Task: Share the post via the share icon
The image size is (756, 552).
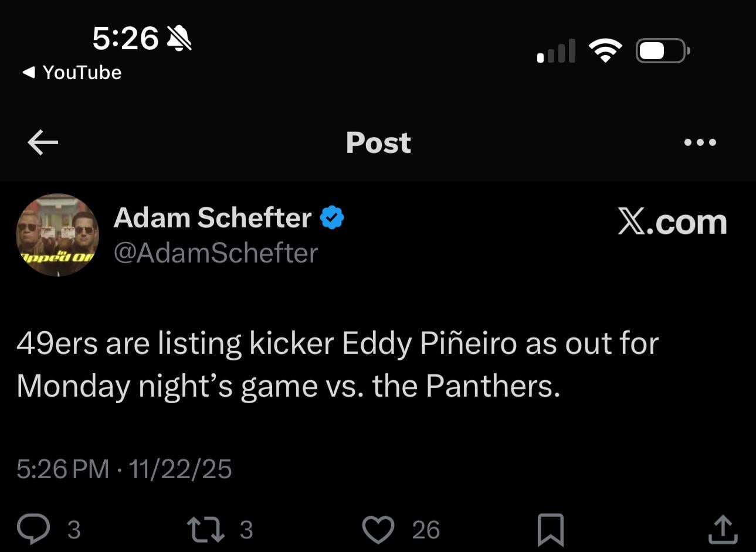Action: (x=723, y=529)
